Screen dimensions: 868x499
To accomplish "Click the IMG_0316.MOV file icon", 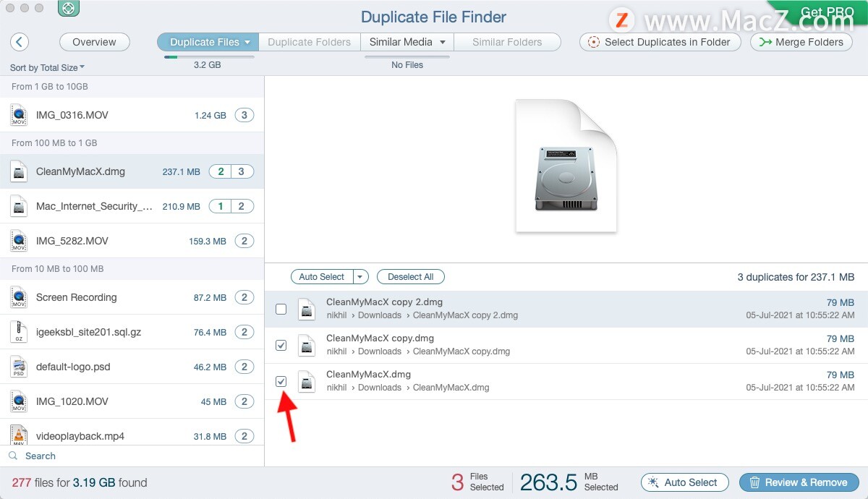I will point(18,115).
